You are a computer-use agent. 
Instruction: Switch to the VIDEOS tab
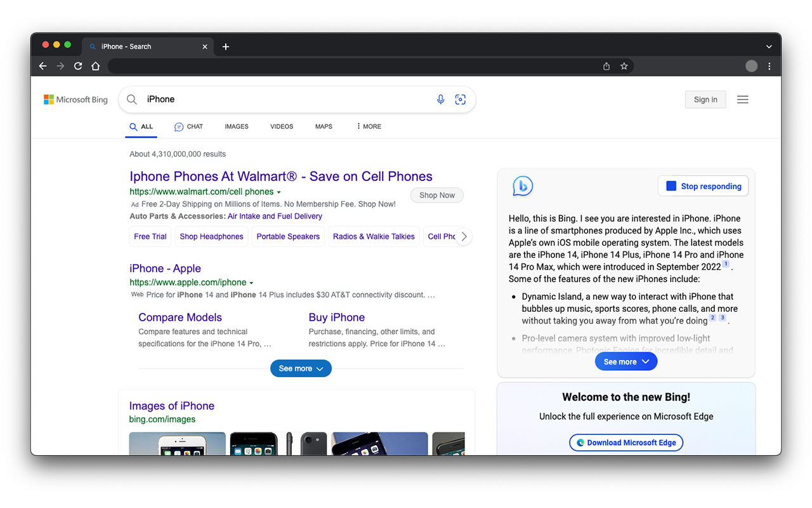point(281,126)
